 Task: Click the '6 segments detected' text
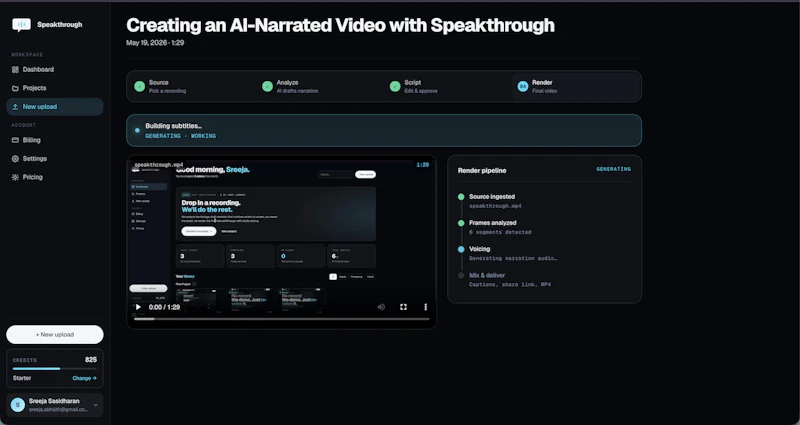tap(500, 232)
